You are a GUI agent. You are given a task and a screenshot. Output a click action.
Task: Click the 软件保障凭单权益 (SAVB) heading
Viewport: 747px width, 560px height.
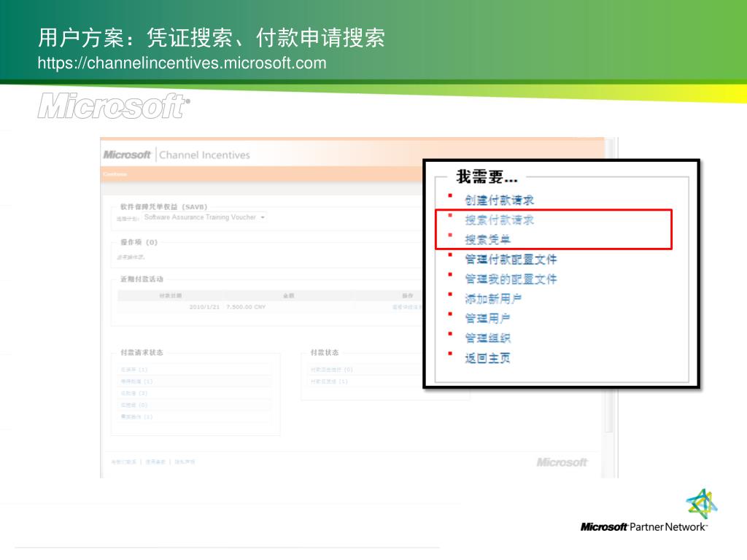tap(163, 206)
